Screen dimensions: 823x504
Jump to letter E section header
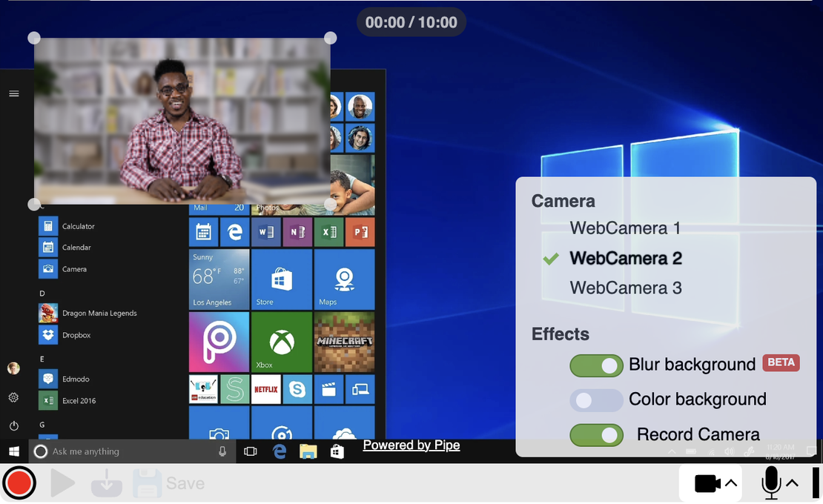pyautogui.click(x=42, y=359)
